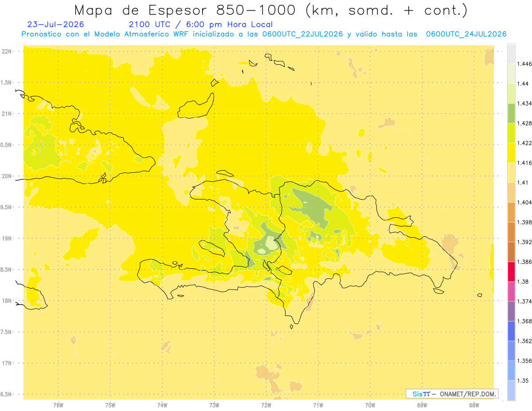
Task: Select the pink legend swatch between 1.374 and 1.38
Action: 511,291
